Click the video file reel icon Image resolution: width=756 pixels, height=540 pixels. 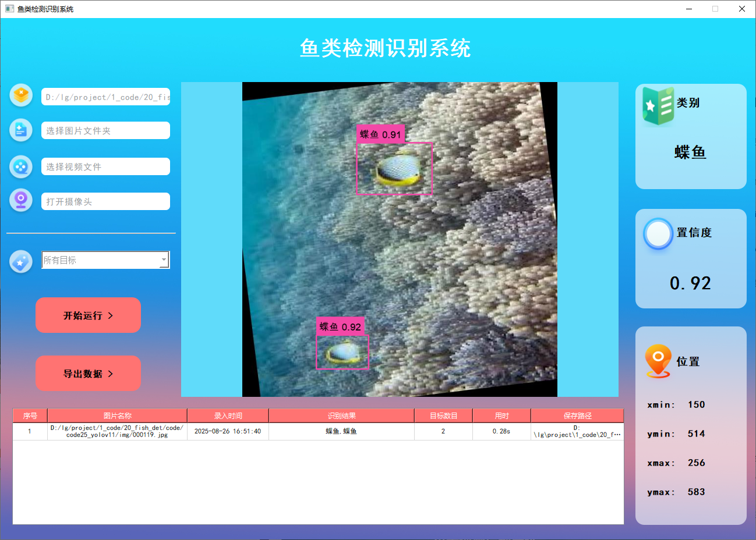(21, 166)
